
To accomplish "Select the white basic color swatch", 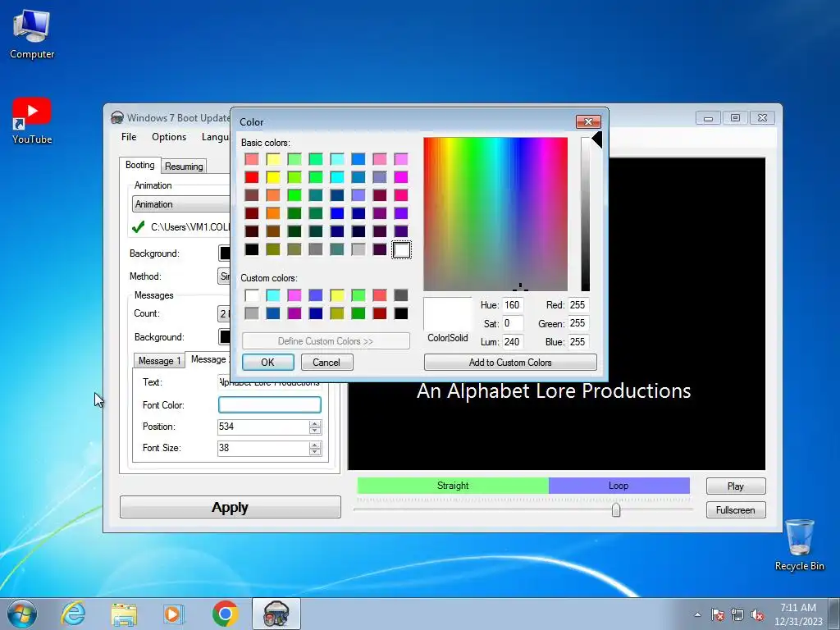I will coord(401,249).
